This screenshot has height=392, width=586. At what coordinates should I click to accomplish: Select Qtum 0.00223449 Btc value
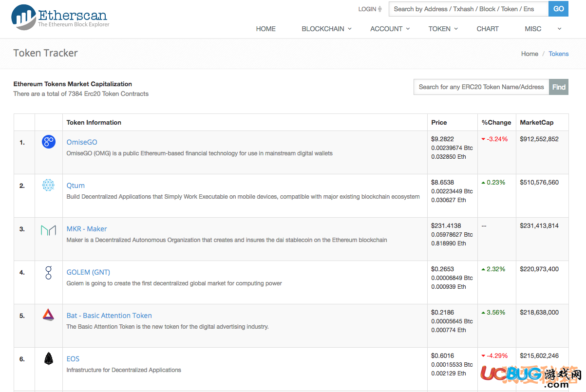tap(452, 191)
